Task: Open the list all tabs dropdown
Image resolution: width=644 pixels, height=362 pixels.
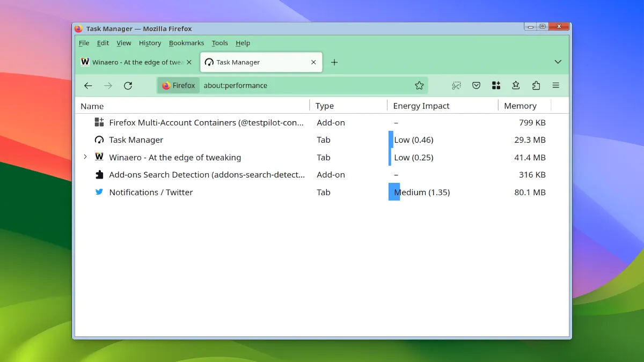Action: click(558, 62)
